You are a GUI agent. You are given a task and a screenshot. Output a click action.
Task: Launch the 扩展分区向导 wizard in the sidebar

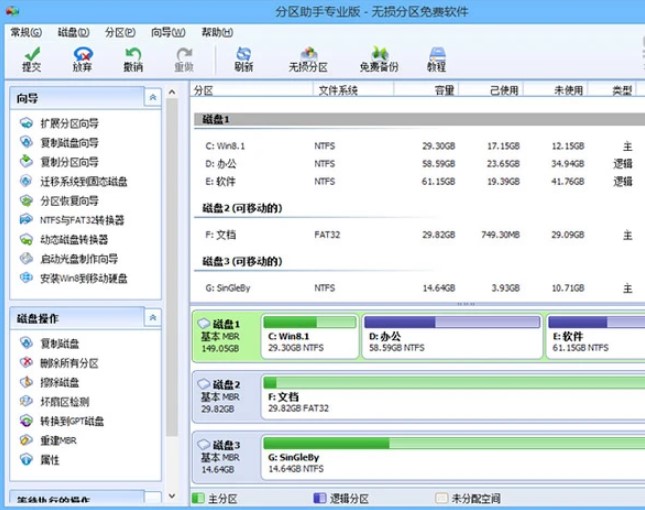tap(69, 123)
